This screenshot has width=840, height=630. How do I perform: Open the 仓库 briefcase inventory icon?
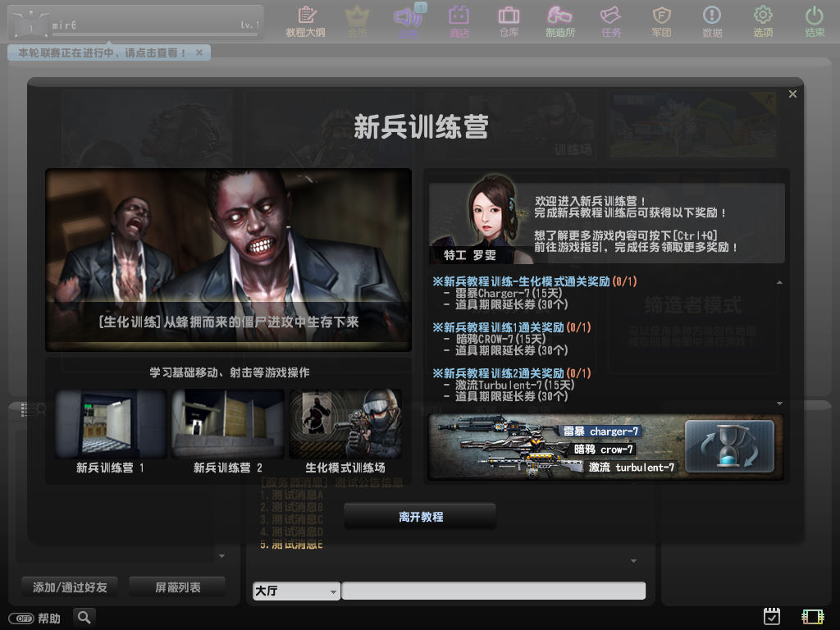tap(509, 21)
